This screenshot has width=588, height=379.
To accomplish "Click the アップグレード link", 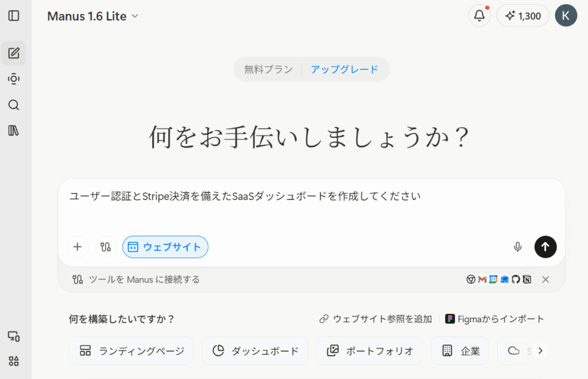I will pyautogui.click(x=345, y=69).
